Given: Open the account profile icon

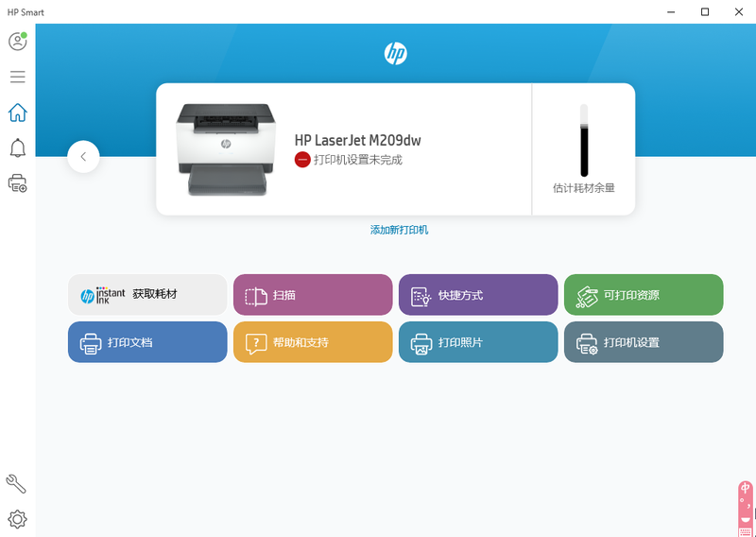Looking at the screenshot, I should pyautogui.click(x=17, y=42).
